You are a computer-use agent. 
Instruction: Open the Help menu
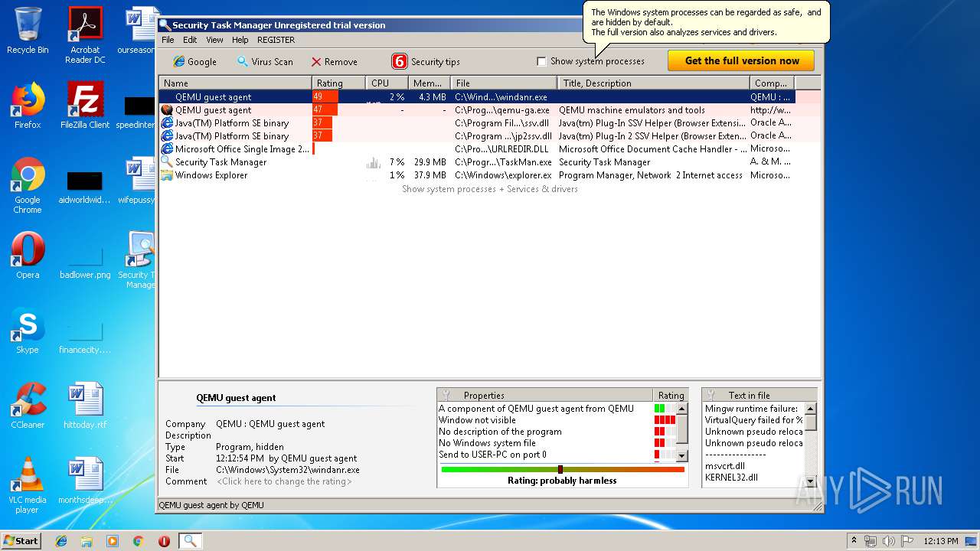pos(240,40)
